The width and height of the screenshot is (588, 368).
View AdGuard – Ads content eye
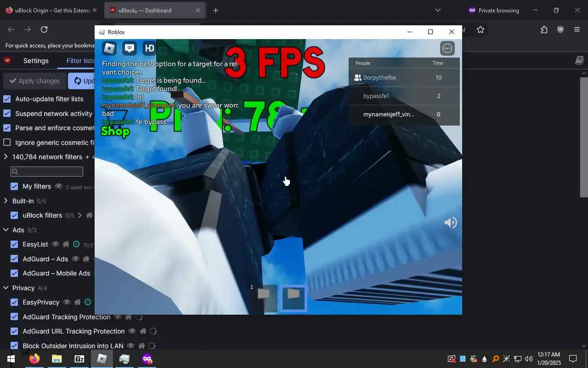click(x=75, y=259)
